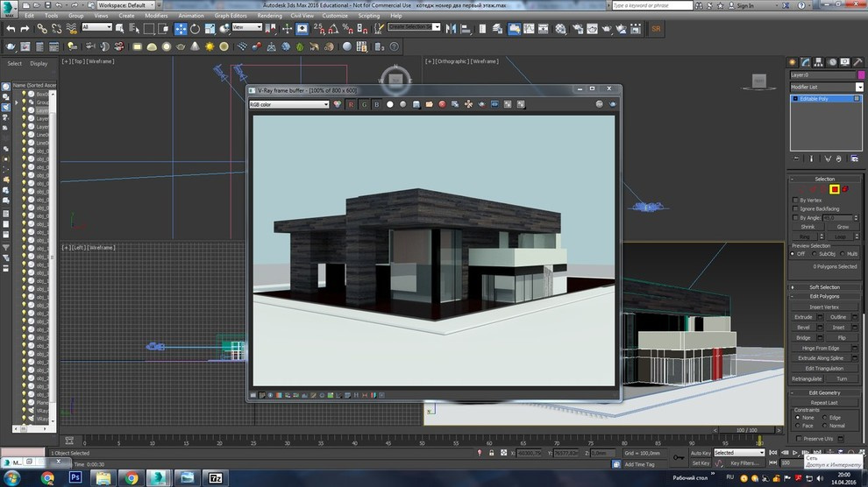Click the Extrude button
868x487 pixels.
[x=804, y=317]
